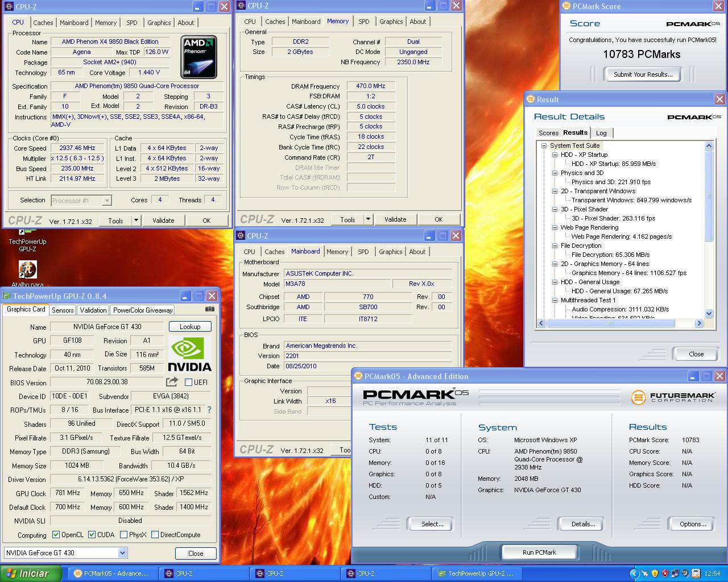Click the Result list vertical scrollbar thumb
Image resolution: width=728 pixels, height=582 pixels.
709,196
